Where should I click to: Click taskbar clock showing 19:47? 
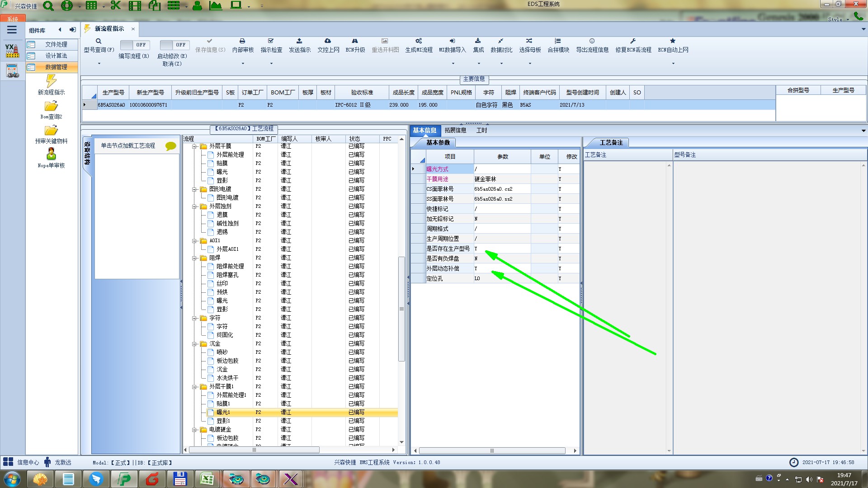point(844,479)
